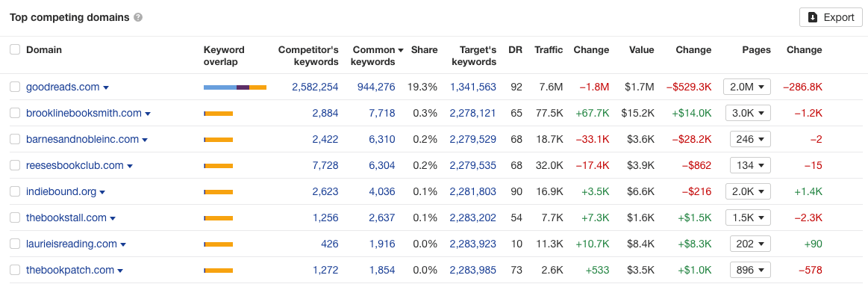This screenshot has width=868, height=284.
Task: Open competitor's keywords count 1,272
Action: point(325,270)
